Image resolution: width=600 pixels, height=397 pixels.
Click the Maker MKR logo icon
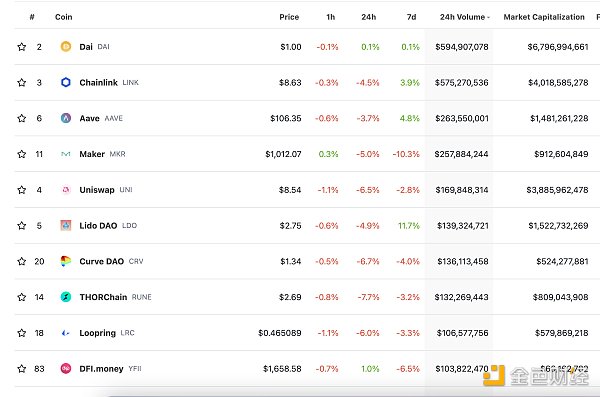pos(66,154)
